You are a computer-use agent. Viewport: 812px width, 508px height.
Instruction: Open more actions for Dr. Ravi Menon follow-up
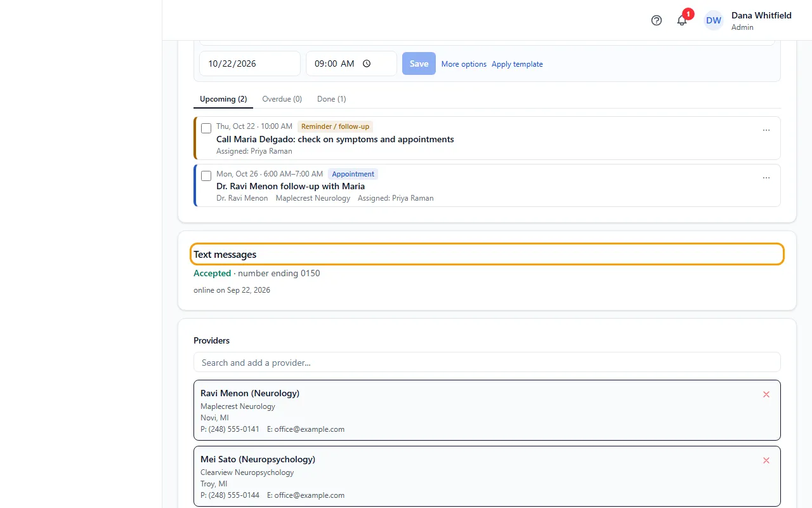[x=766, y=178]
